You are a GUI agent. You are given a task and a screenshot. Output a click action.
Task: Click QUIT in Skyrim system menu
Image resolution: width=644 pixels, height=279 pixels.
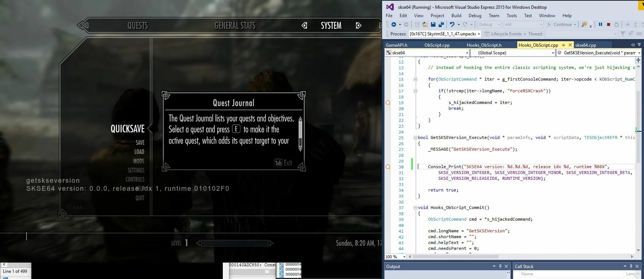[x=140, y=198]
